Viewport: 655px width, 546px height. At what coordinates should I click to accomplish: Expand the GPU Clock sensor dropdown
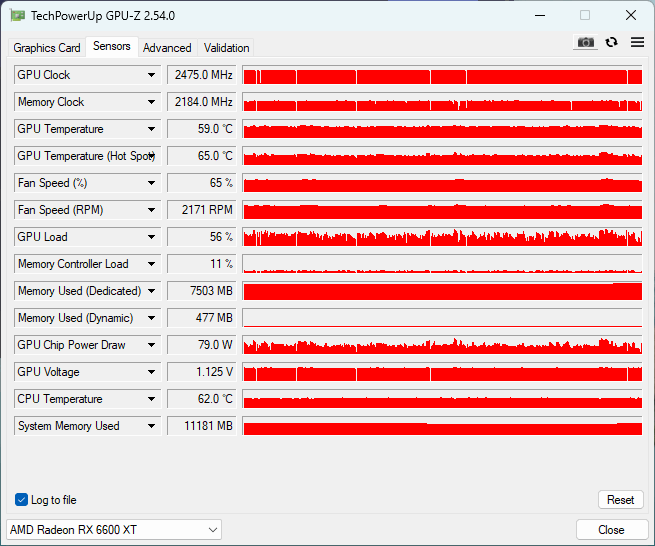click(151, 75)
